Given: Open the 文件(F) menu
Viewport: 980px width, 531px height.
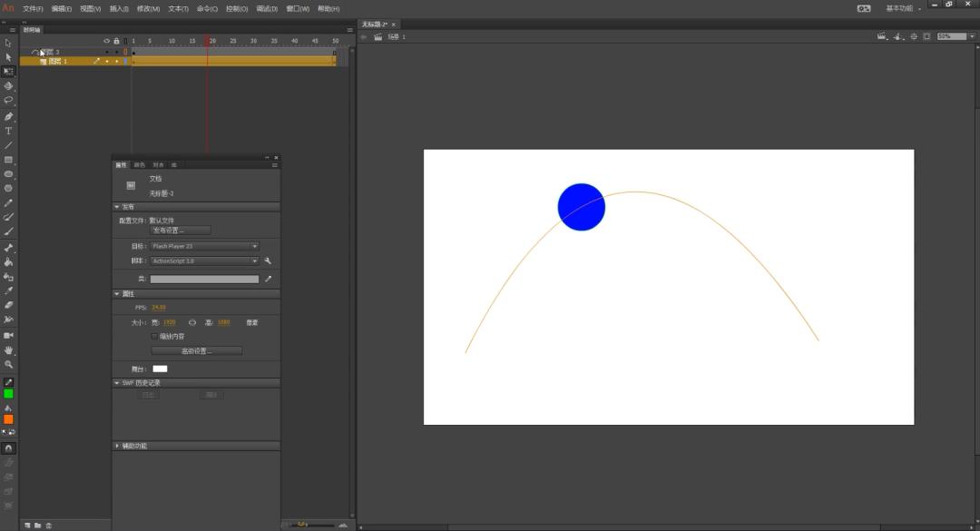Looking at the screenshot, I should click(x=33, y=8).
